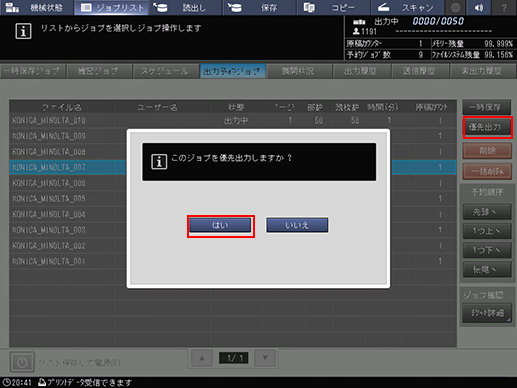Switch to the ジョブリスト tab

click(112, 7)
